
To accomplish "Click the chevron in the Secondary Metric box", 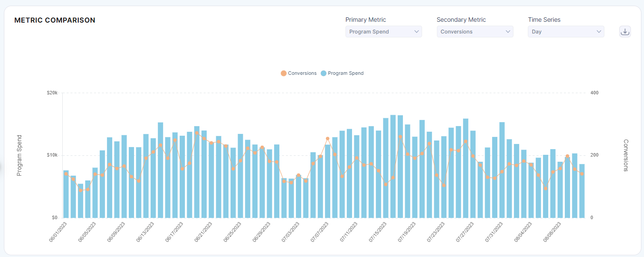I will pyautogui.click(x=508, y=32).
